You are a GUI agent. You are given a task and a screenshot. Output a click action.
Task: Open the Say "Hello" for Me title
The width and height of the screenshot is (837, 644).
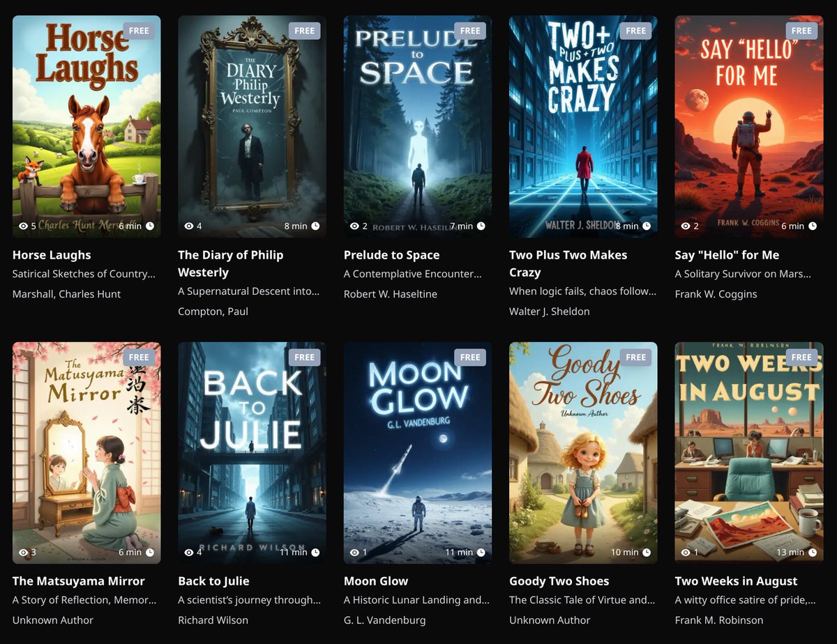[x=727, y=255]
